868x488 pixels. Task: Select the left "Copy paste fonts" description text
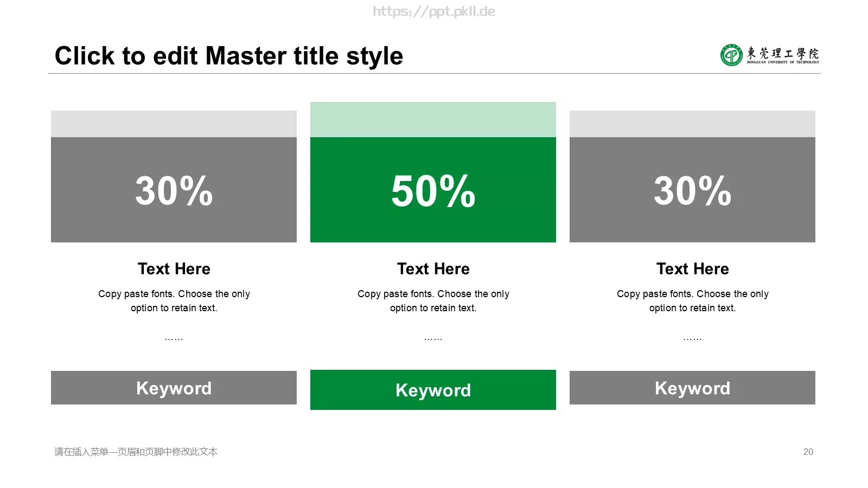[x=174, y=301]
